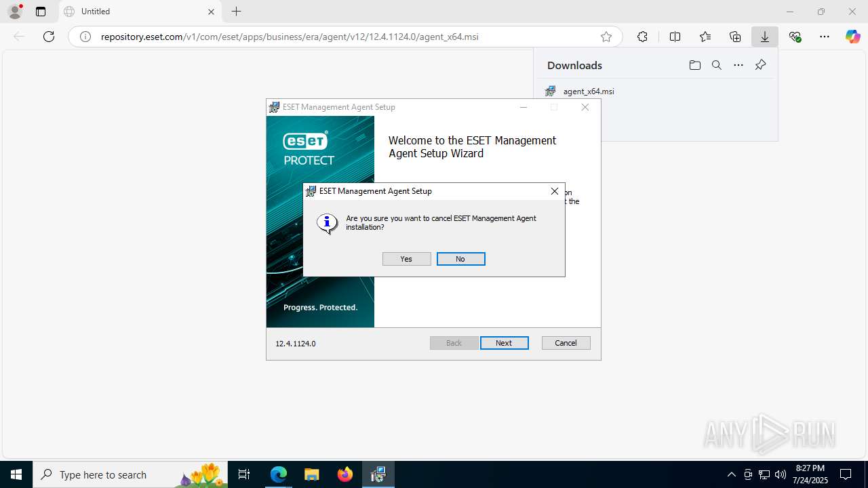Image resolution: width=868 pixels, height=488 pixels.
Task: Close the cancel confirmation dialog
Action: 554,191
